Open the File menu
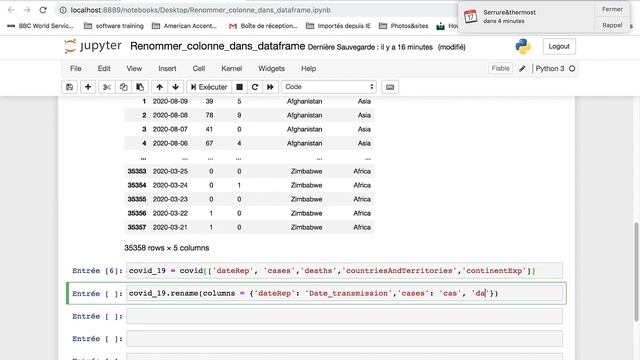640x360 pixels. [x=76, y=69]
